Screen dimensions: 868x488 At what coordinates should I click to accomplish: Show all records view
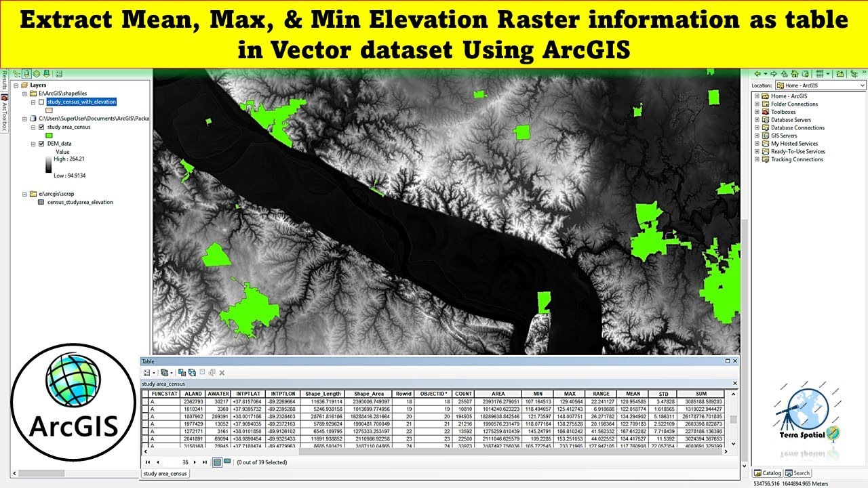point(217,462)
